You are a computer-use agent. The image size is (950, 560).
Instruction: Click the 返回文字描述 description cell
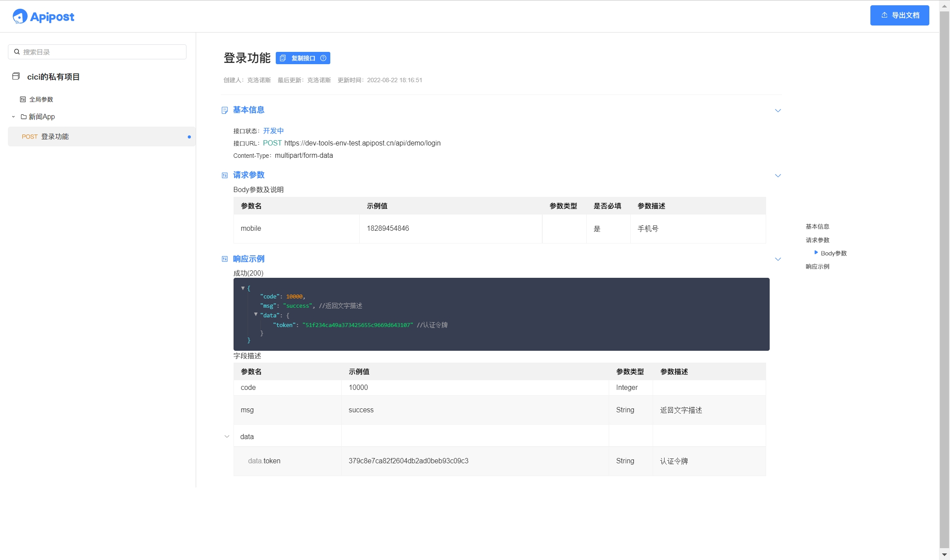pos(709,410)
